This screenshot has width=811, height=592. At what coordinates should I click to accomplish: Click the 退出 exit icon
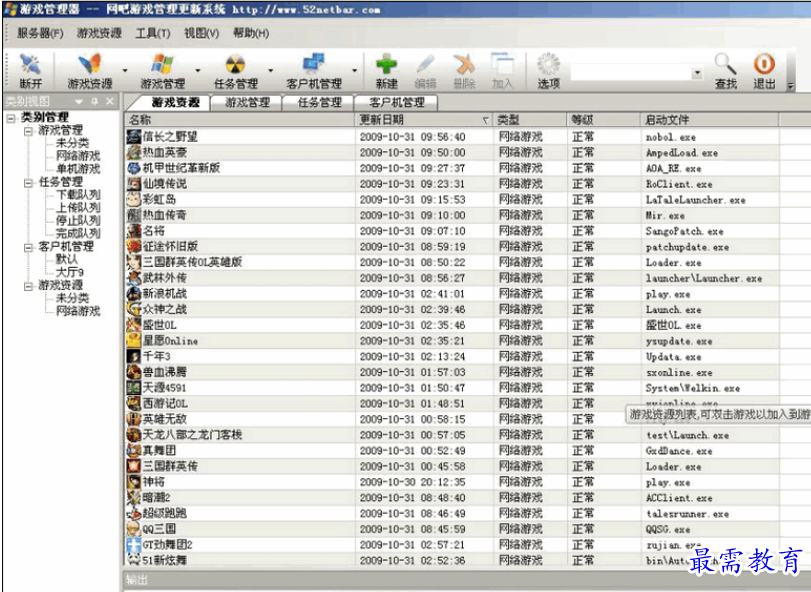(764, 65)
